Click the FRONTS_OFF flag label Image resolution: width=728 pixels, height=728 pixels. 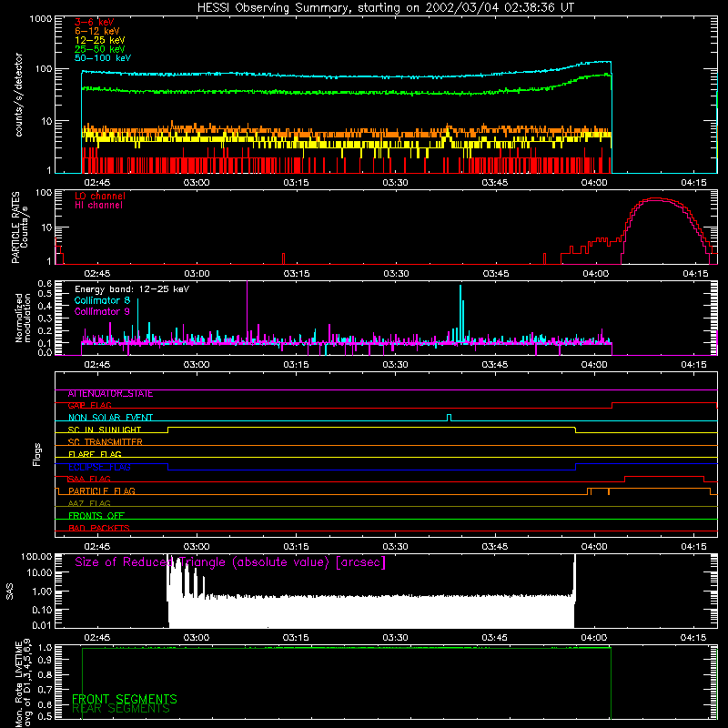pyautogui.click(x=96, y=516)
